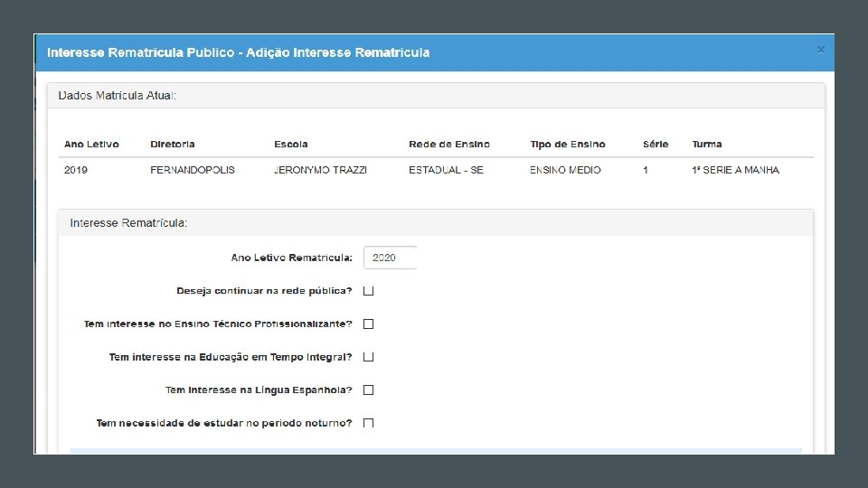Click the '2019' year cell

click(x=76, y=171)
